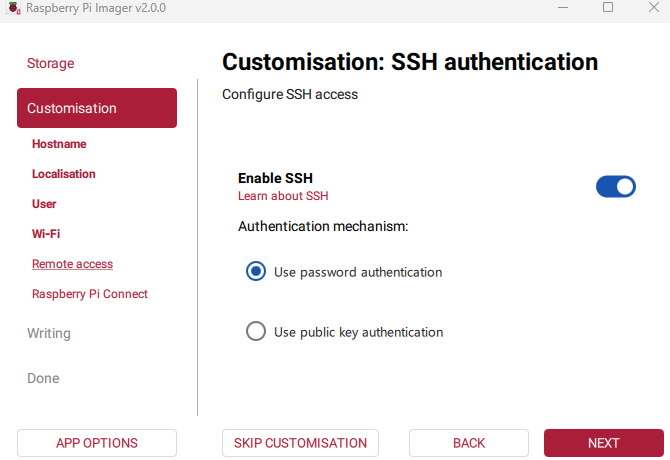670x460 pixels.
Task: Open the Learn about SSH link
Action: tap(283, 196)
